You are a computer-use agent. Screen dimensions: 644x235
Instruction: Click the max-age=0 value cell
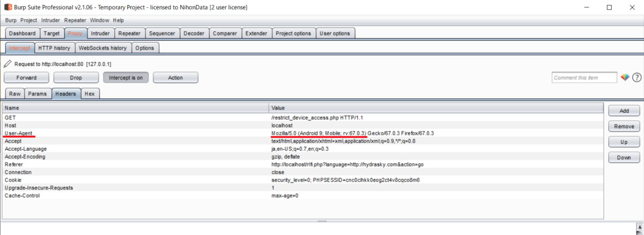(x=285, y=196)
